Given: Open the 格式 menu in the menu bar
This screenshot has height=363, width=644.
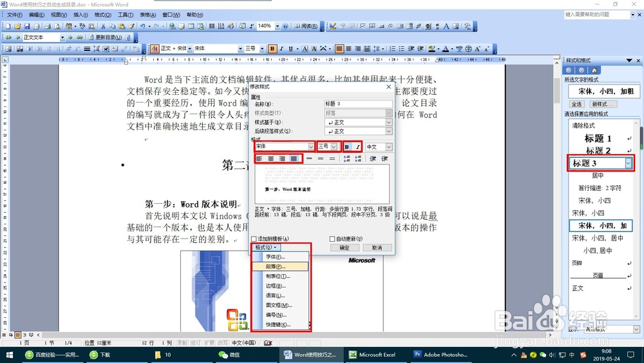Looking at the screenshot, I should pyautogui.click(x=102, y=15).
